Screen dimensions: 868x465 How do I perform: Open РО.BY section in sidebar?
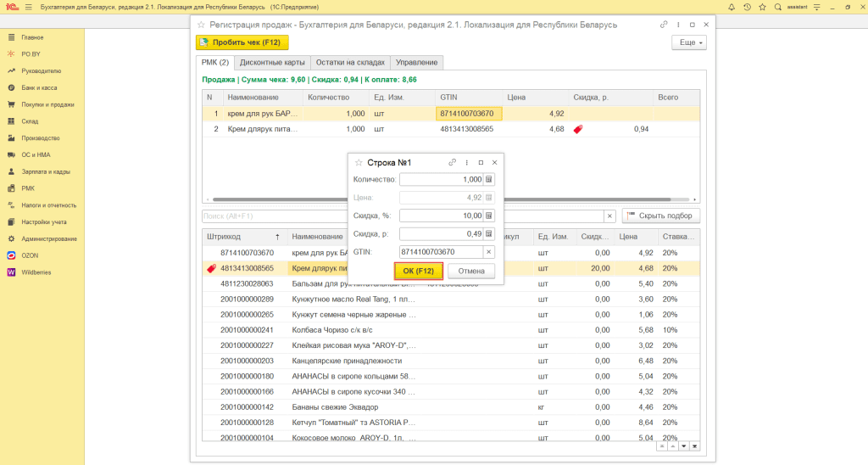[x=31, y=54]
